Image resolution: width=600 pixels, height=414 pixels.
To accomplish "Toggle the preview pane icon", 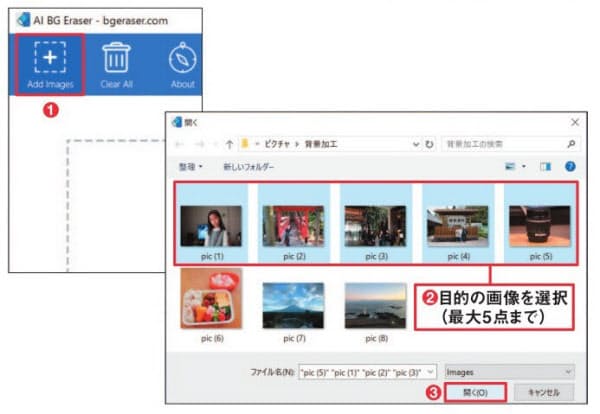I will (545, 166).
